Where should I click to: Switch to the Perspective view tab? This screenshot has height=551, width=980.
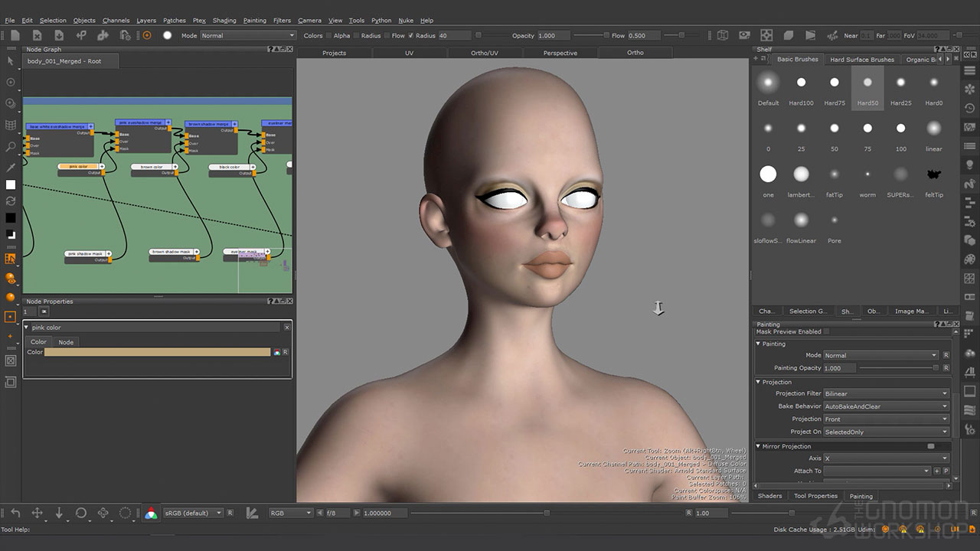point(560,53)
